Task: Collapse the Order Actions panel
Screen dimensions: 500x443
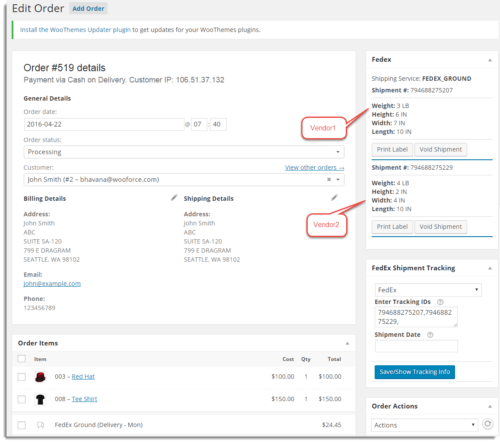Action: click(490, 406)
